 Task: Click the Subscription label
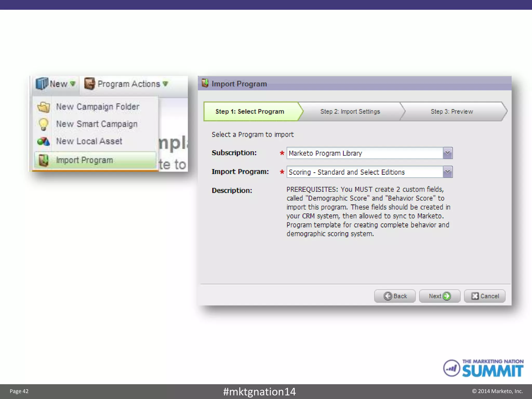click(234, 153)
